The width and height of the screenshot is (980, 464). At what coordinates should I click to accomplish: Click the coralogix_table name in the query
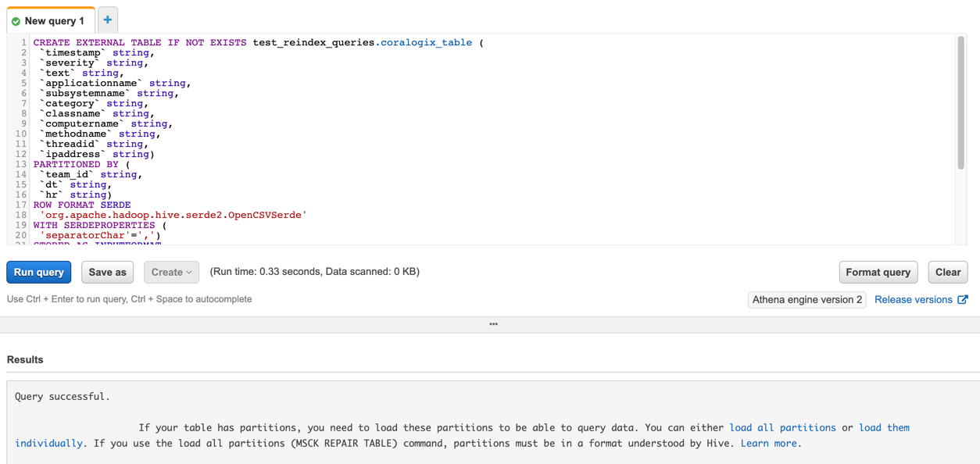[x=426, y=42]
